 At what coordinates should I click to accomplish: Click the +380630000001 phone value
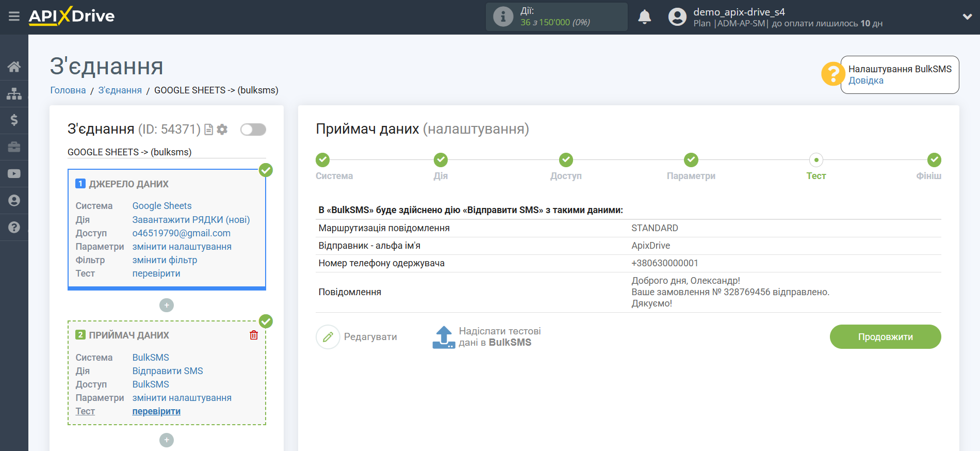tap(664, 263)
